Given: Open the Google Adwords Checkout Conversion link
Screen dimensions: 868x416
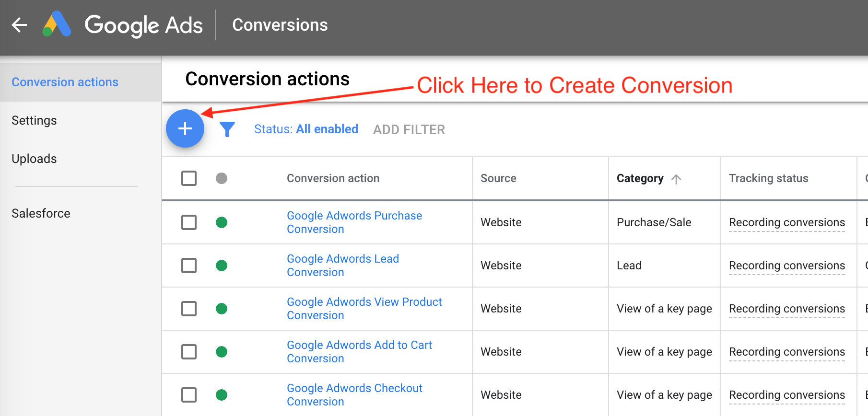Looking at the screenshot, I should coord(354,395).
